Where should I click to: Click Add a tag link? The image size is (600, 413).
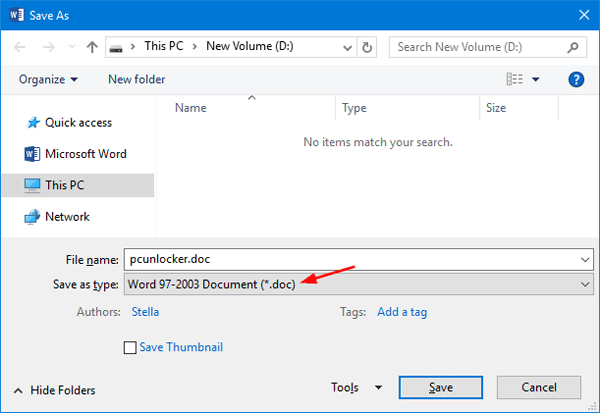pyautogui.click(x=402, y=312)
